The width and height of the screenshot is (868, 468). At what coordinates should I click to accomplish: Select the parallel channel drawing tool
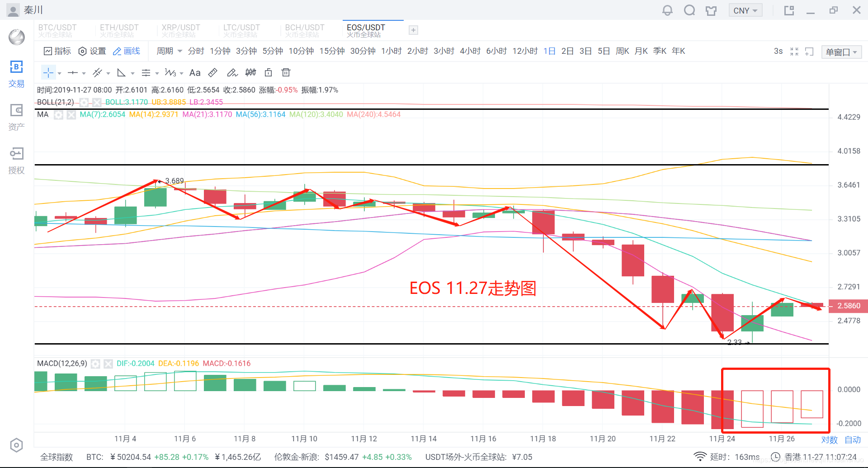pyautogui.click(x=97, y=72)
